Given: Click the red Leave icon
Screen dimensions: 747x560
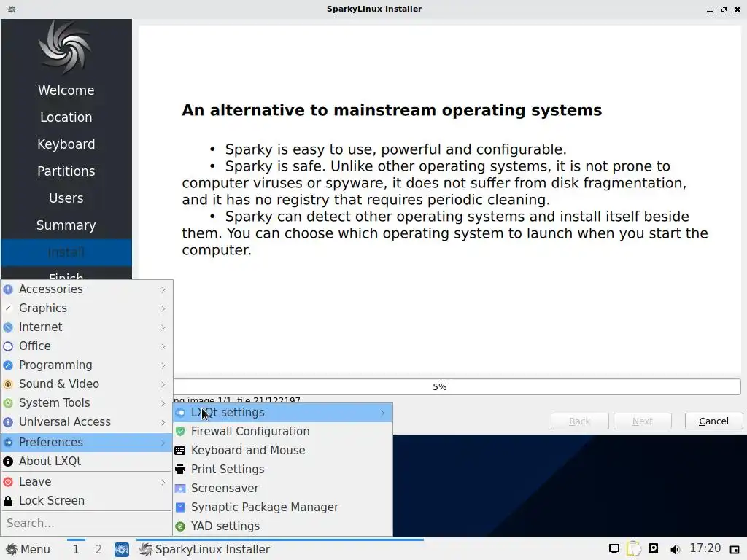Looking at the screenshot, I should 8,482.
